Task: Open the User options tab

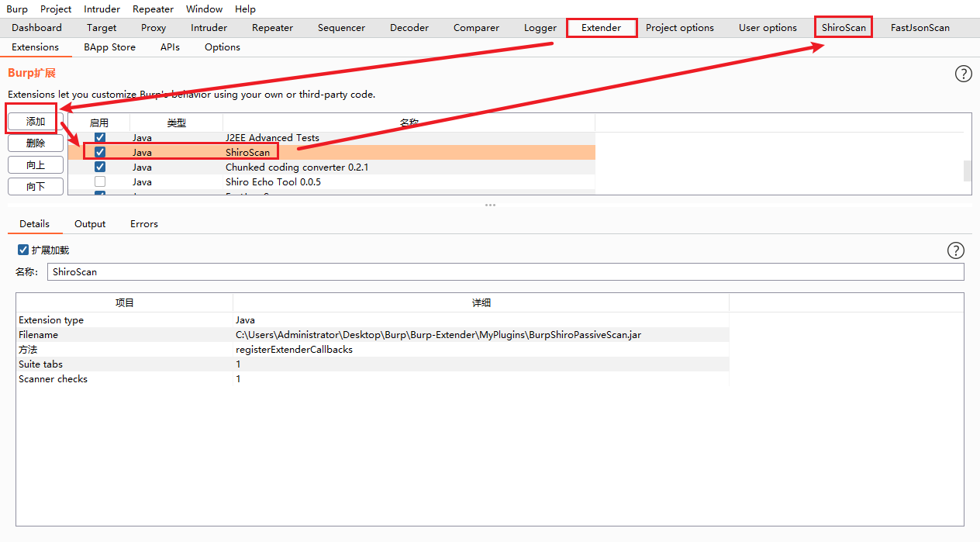Action: click(x=768, y=28)
